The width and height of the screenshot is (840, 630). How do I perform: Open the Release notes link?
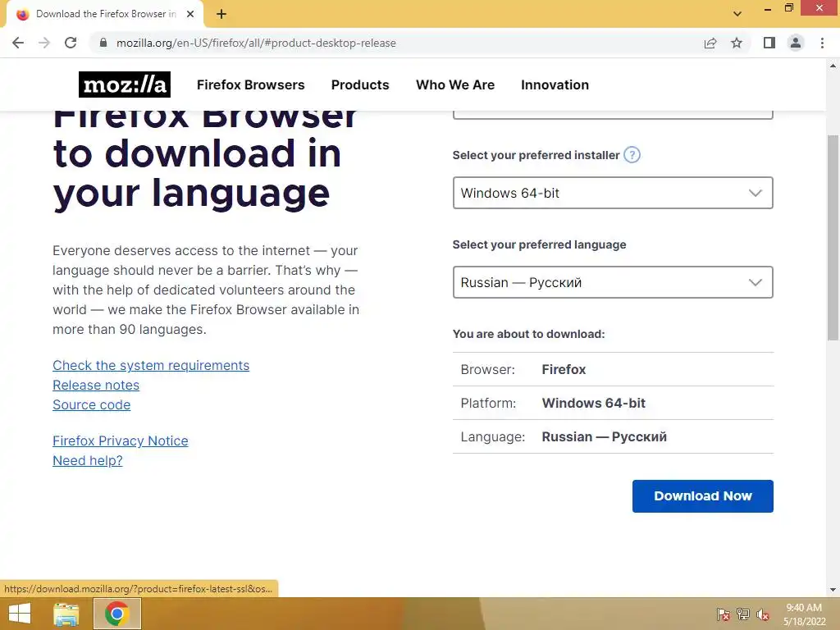click(96, 386)
